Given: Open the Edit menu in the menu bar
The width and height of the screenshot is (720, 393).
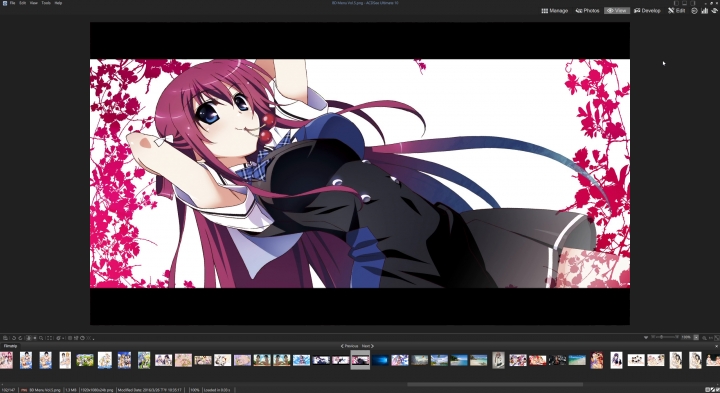Looking at the screenshot, I should [22, 3].
